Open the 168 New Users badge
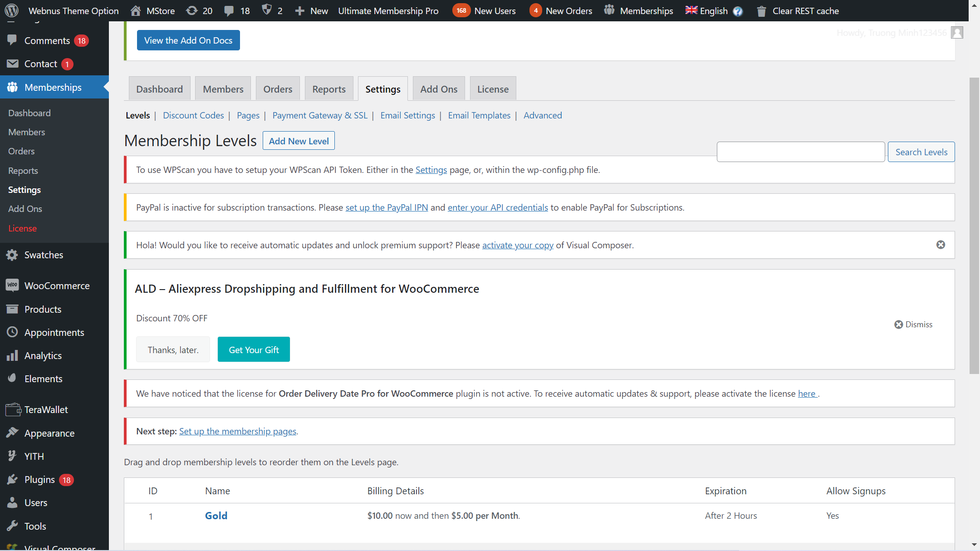 (461, 10)
